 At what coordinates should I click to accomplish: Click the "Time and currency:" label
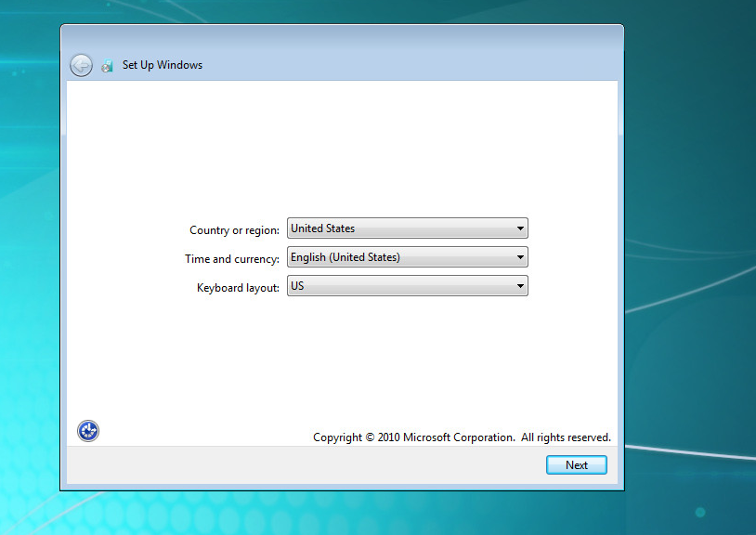click(232, 259)
